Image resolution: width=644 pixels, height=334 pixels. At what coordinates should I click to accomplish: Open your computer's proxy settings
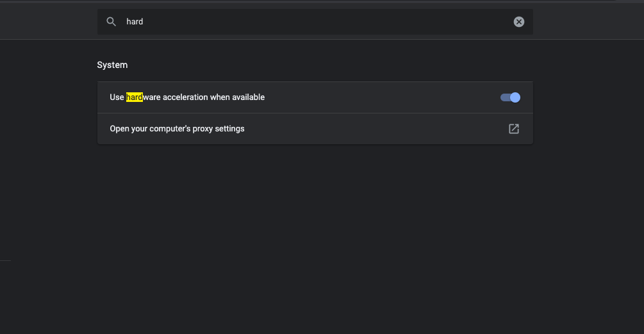[178, 129]
